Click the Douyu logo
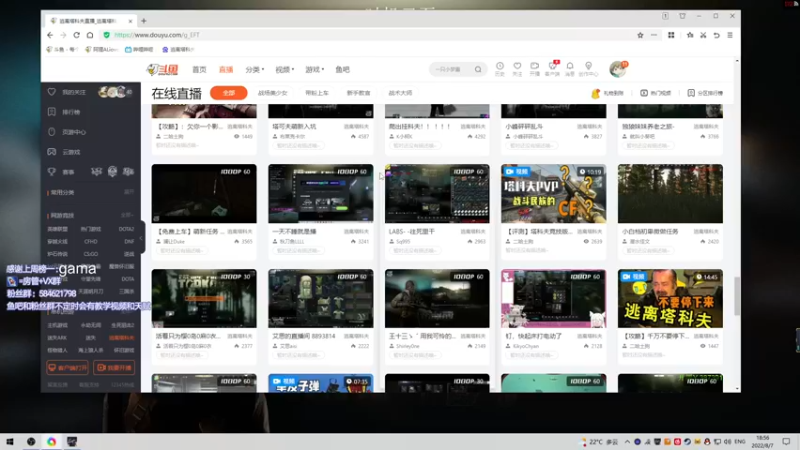Image resolution: width=800 pixels, height=450 pixels. click(x=162, y=69)
